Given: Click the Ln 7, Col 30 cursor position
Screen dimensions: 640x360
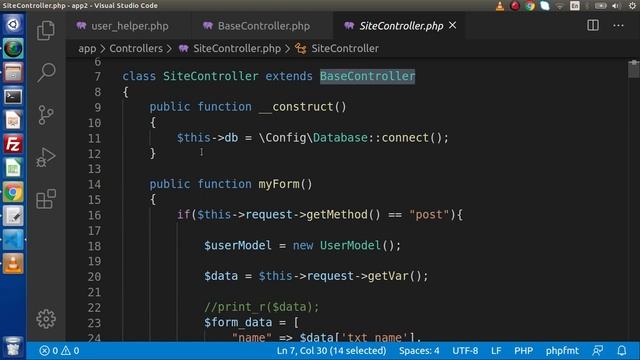Looking at the screenshot, I should click(331, 351).
